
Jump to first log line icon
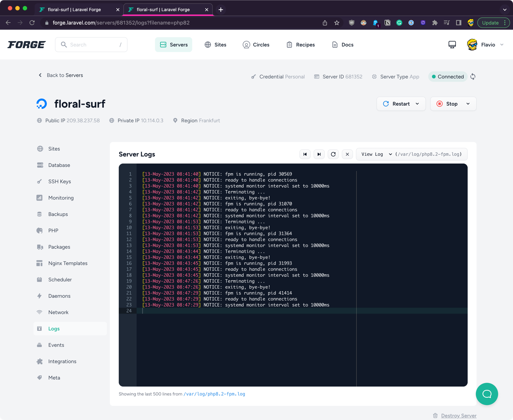pos(305,154)
